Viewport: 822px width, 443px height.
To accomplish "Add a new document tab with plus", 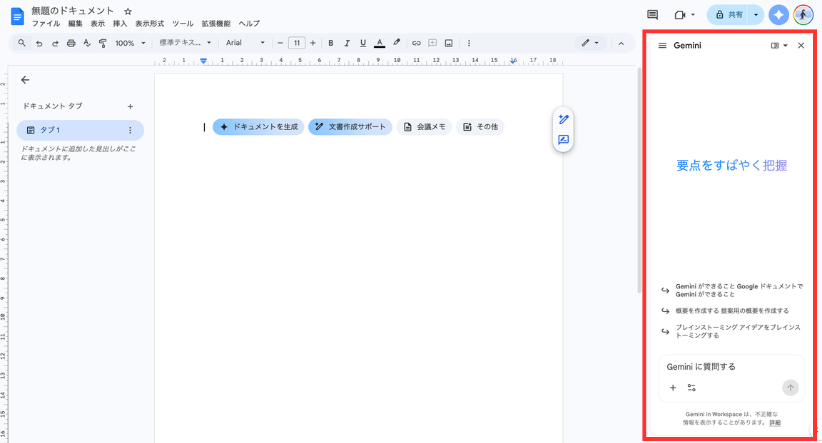I will (131, 106).
